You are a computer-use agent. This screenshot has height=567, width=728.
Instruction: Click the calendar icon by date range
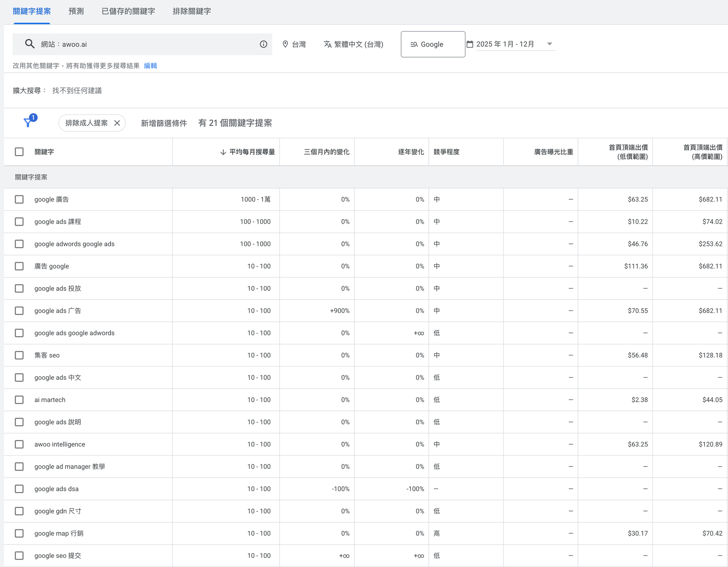470,44
